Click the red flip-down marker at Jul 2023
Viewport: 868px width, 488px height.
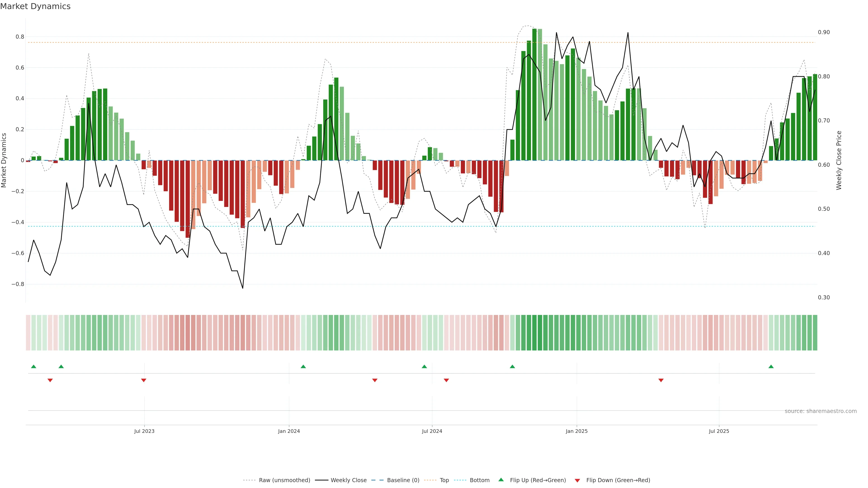point(144,380)
